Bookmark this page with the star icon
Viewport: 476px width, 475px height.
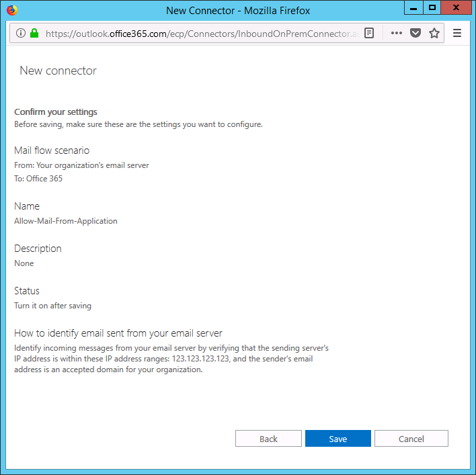[x=434, y=33]
